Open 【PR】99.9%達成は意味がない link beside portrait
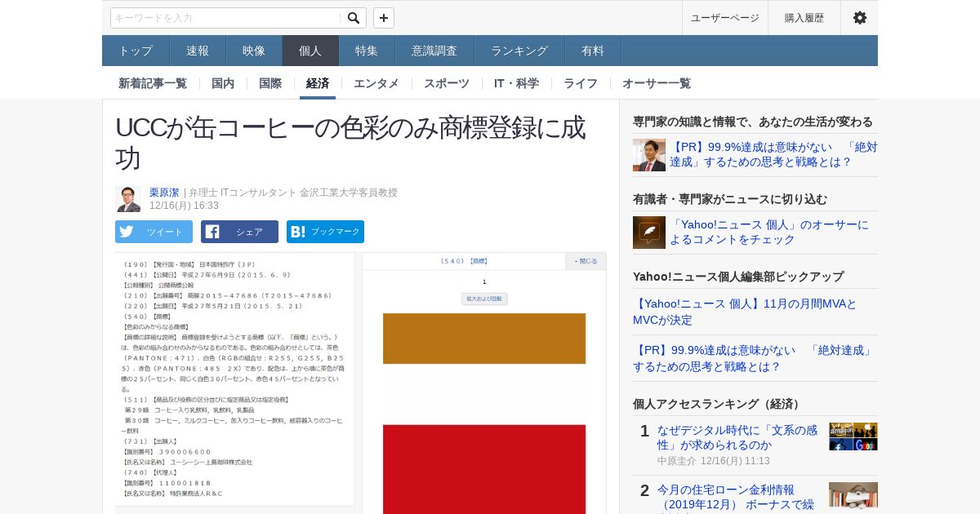Image resolution: width=980 pixels, height=514 pixels. pyautogui.click(x=773, y=155)
